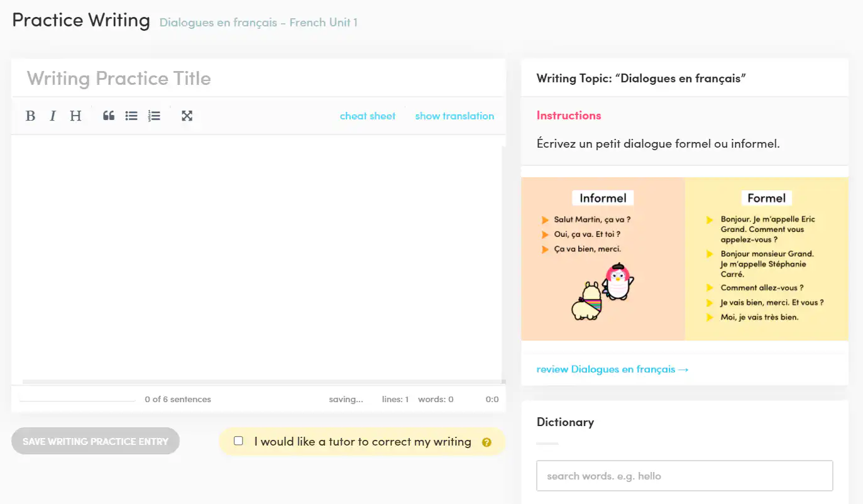Insert a blockquote with the quote icon

coord(109,116)
